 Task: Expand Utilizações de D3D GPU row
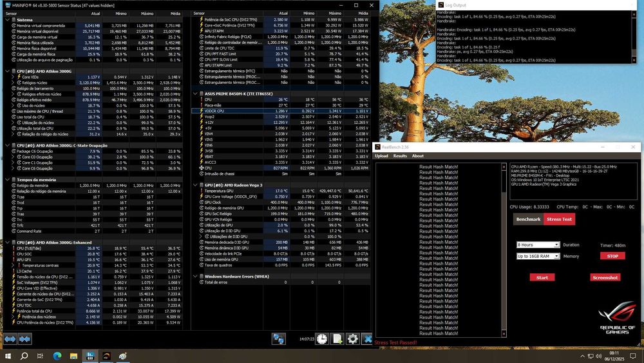click(x=201, y=237)
